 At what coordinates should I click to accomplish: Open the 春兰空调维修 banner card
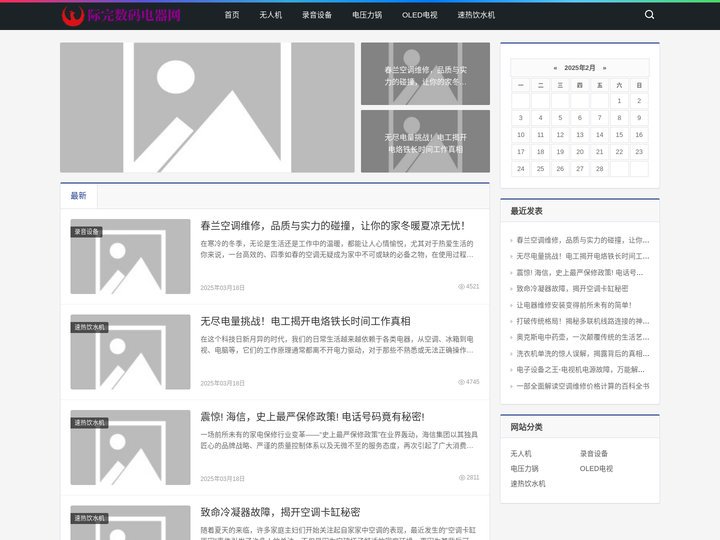tap(425, 73)
